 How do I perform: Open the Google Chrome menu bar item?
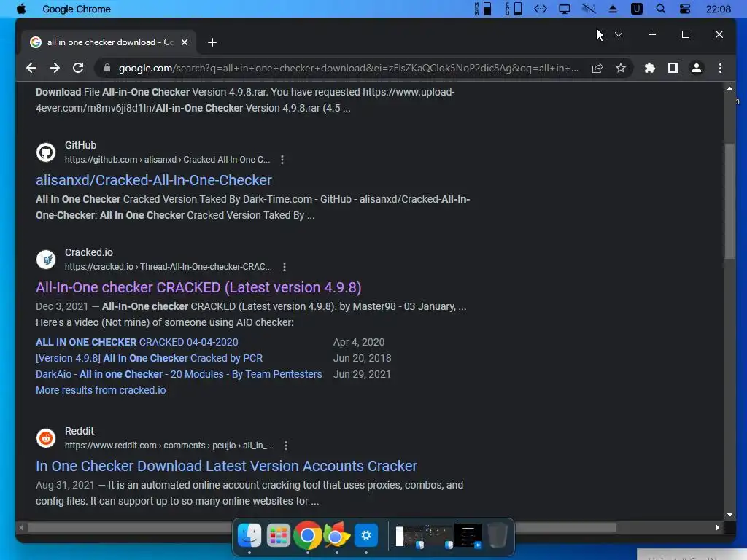click(76, 9)
